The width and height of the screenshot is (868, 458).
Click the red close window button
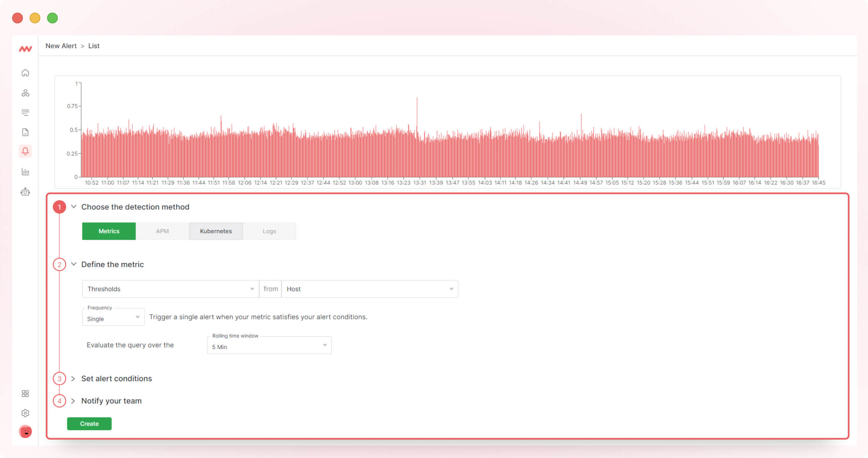click(x=17, y=18)
